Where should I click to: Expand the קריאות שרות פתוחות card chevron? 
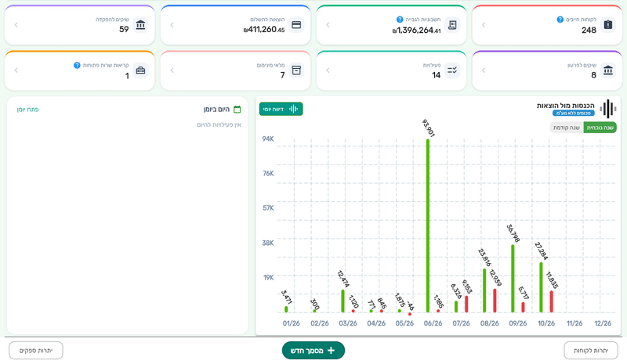(x=16, y=70)
